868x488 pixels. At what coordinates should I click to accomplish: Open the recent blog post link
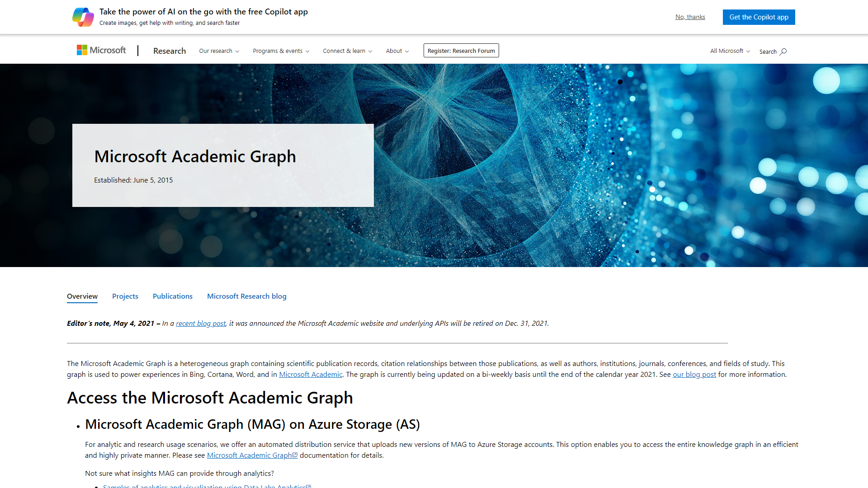coord(201,323)
